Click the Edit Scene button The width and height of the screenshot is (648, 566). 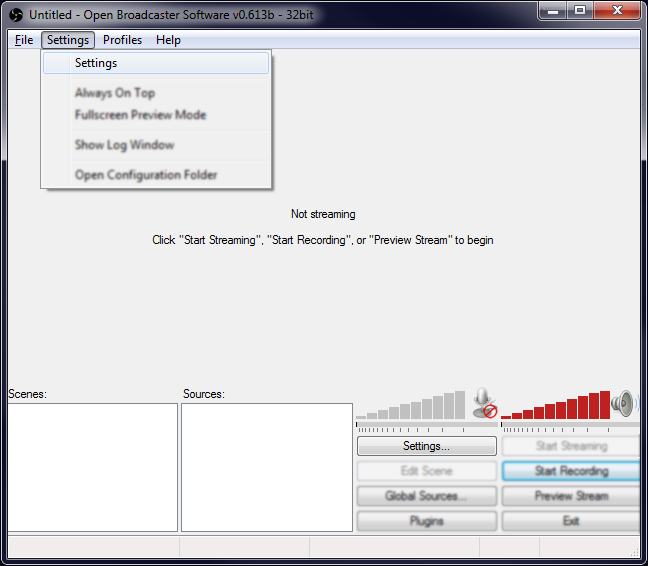point(427,471)
